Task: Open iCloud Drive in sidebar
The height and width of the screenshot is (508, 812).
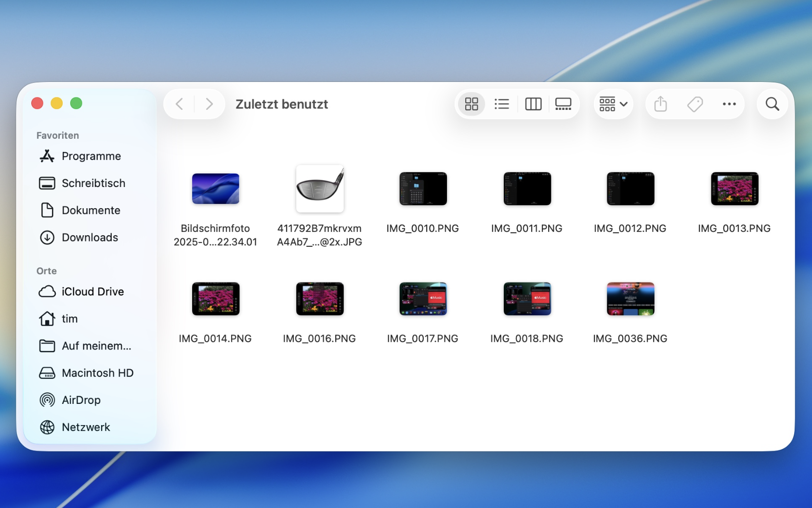Action: pyautogui.click(x=92, y=292)
